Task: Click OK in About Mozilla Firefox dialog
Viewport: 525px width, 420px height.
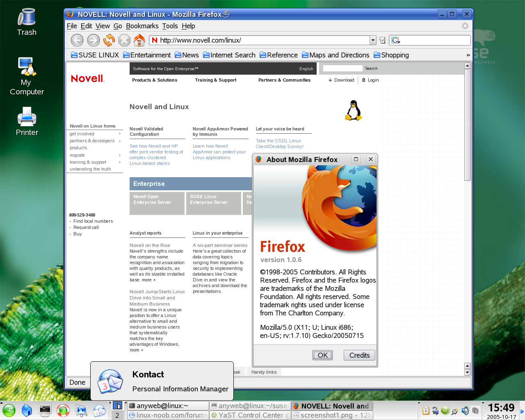Action: (x=323, y=355)
